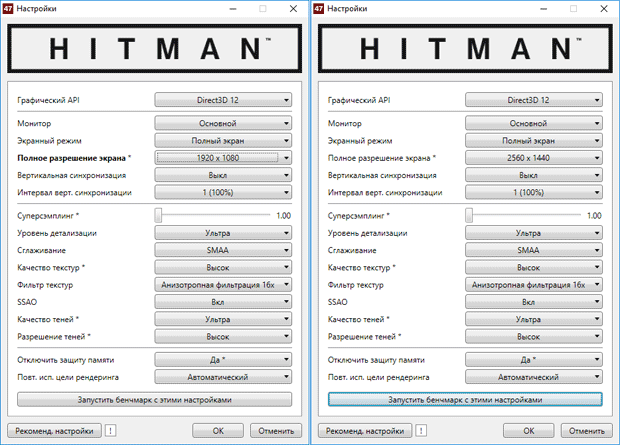The image size is (620, 445).
Task: Click bold Полное разрешение экрана label, left window
Action: click(x=72, y=158)
